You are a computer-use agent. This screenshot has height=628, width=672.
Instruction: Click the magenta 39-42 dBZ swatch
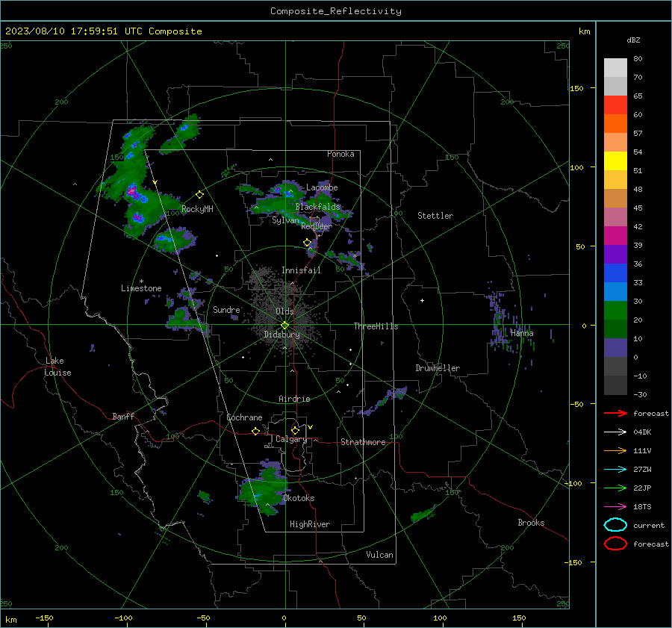click(x=615, y=236)
